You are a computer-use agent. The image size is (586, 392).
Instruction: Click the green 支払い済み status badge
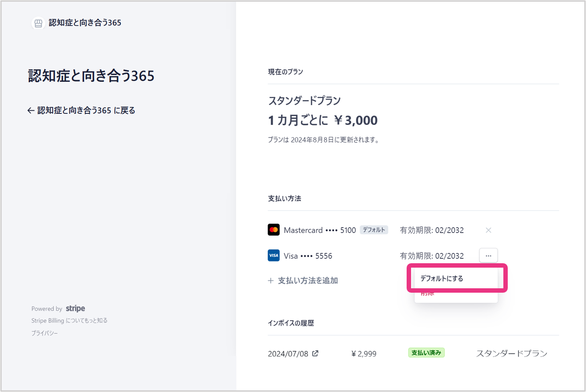(x=426, y=353)
